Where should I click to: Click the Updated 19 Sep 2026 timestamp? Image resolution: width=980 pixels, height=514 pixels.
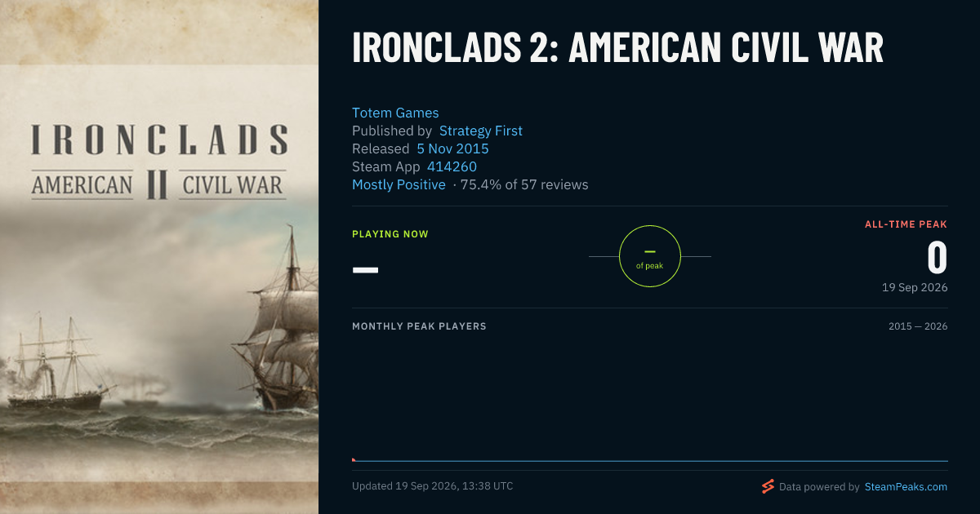433,486
